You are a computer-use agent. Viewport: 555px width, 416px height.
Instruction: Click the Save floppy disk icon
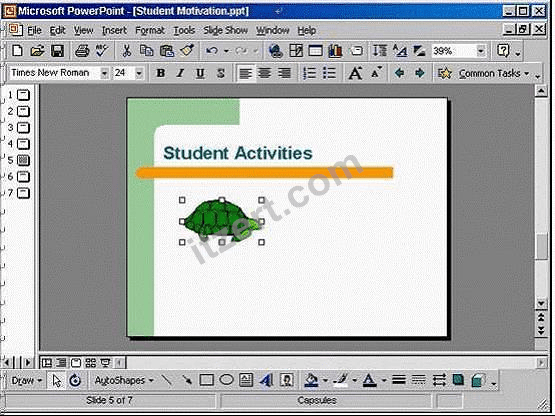pyautogui.click(x=57, y=51)
